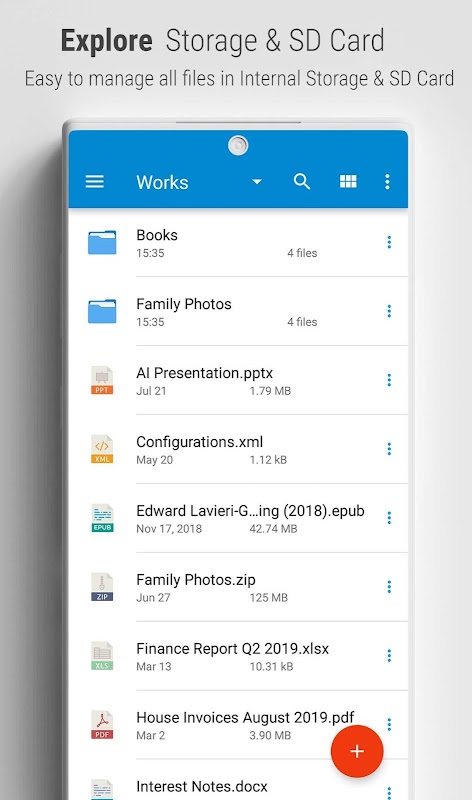This screenshot has width=472, height=800.
Task: Tap the red plus add button
Action: coord(357,751)
